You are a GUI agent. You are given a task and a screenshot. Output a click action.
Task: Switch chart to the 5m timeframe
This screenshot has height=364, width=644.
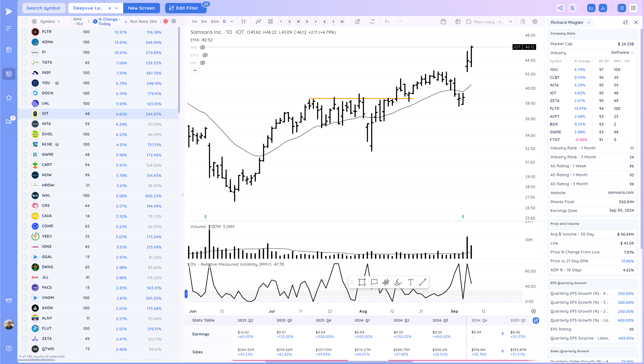(204, 22)
